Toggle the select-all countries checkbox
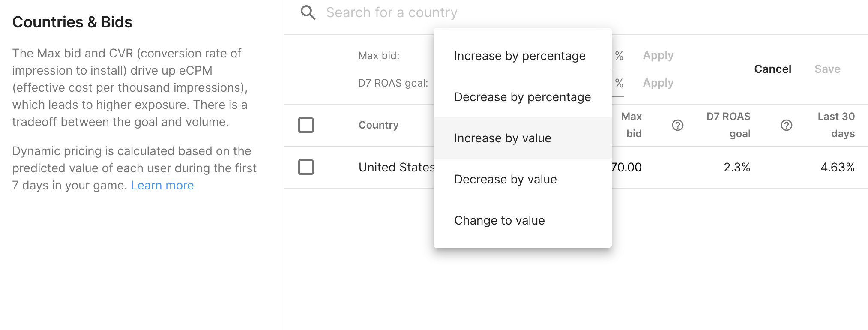 (x=306, y=125)
